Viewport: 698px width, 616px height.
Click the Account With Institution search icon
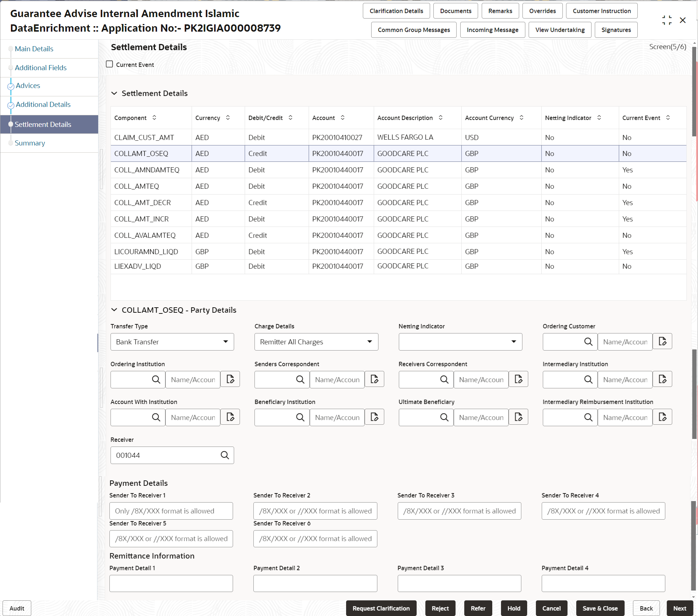[156, 417]
